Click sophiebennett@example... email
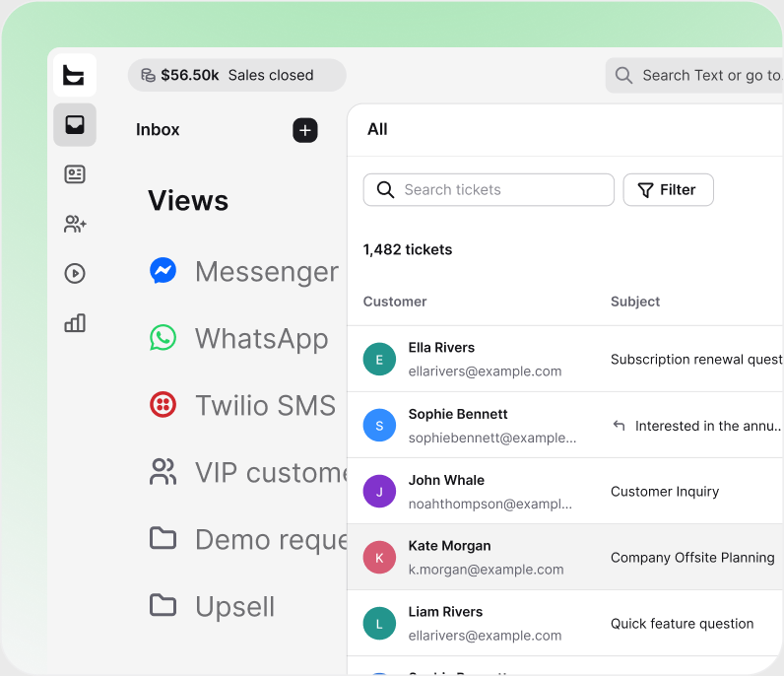Viewport: 784px width, 676px height. (492, 438)
